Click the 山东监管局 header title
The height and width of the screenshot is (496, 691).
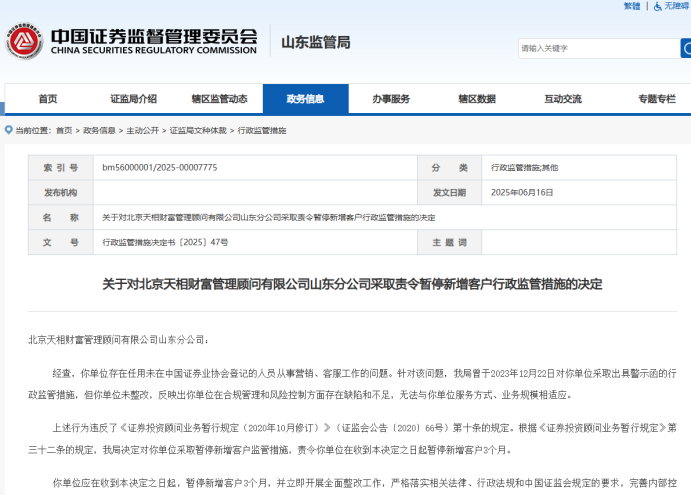316,42
